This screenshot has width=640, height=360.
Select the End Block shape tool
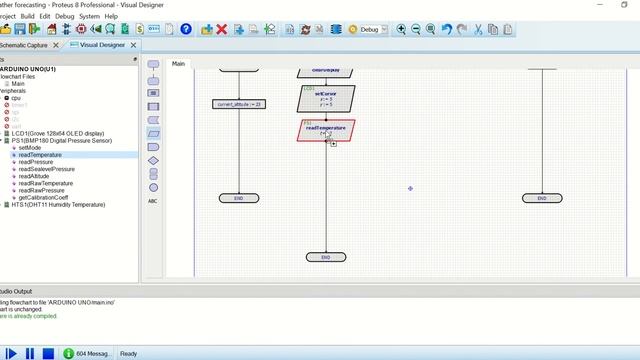[x=153, y=80]
